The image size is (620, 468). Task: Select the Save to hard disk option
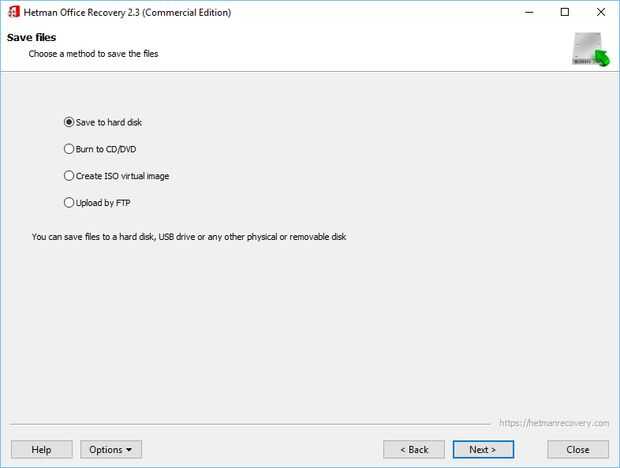point(69,123)
